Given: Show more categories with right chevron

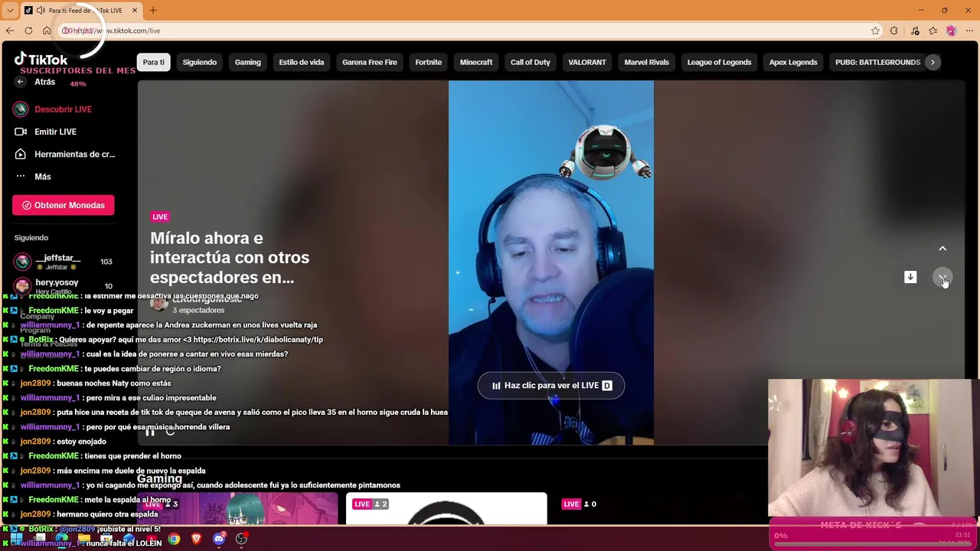Looking at the screenshot, I should click(933, 62).
